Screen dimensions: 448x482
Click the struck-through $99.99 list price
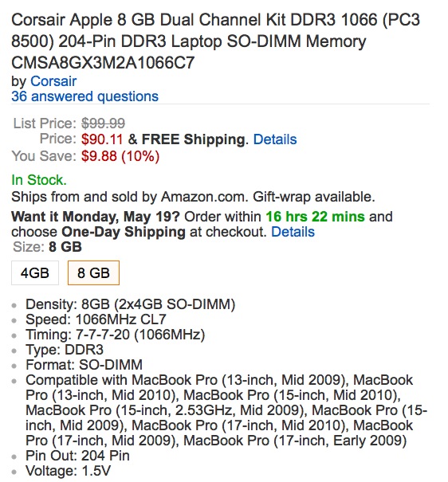pyautogui.click(x=103, y=123)
